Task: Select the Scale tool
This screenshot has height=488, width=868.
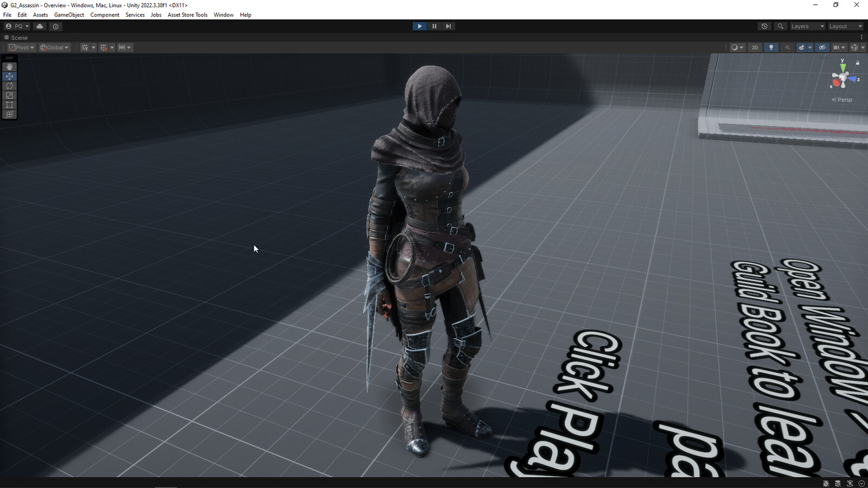Action: pos(9,95)
